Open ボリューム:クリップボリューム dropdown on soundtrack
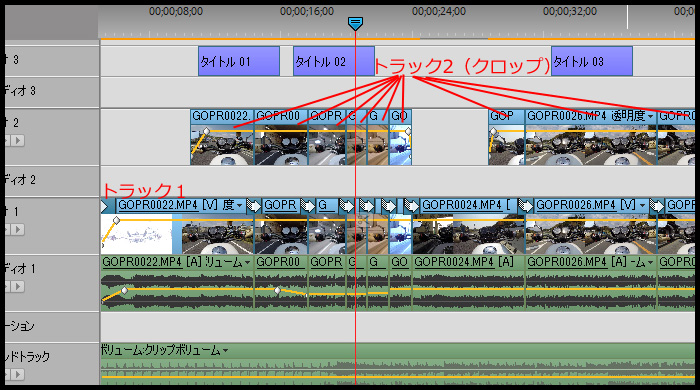 (x=225, y=351)
